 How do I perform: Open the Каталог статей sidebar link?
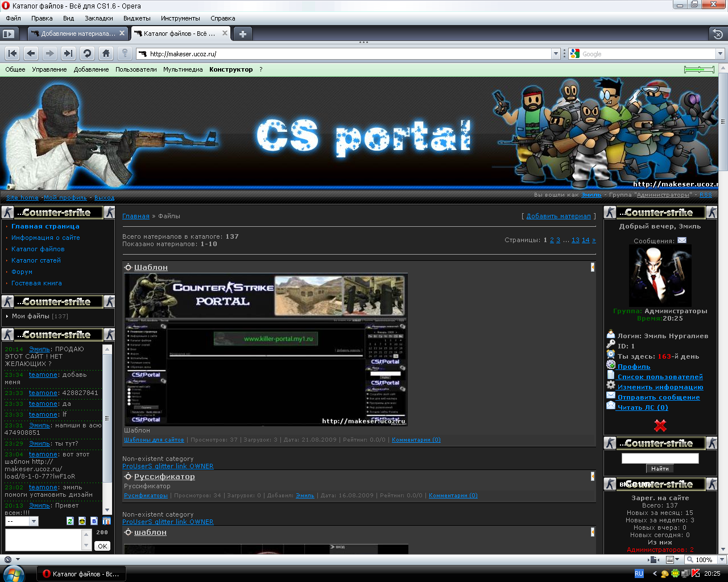pyautogui.click(x=36, y=260)
